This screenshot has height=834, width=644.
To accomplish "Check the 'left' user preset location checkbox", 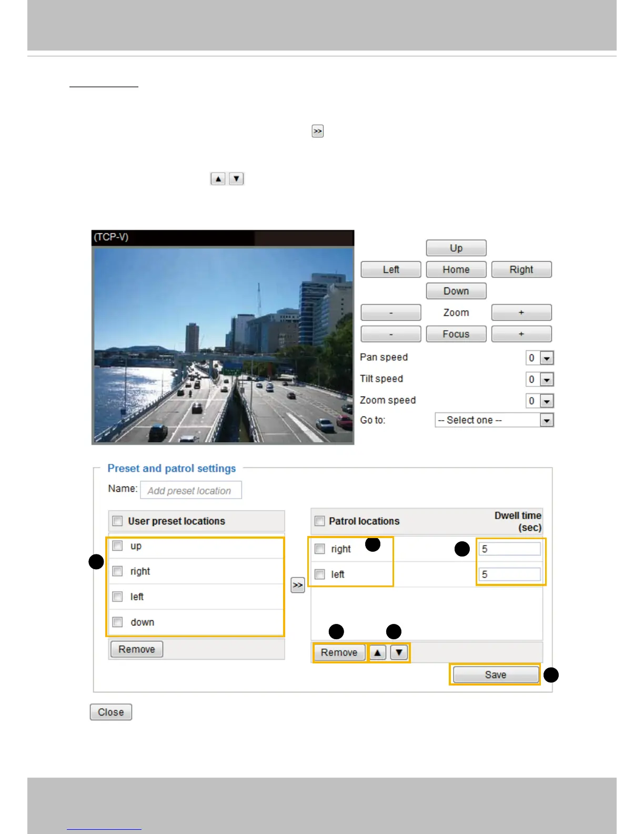I will [117, 597].
